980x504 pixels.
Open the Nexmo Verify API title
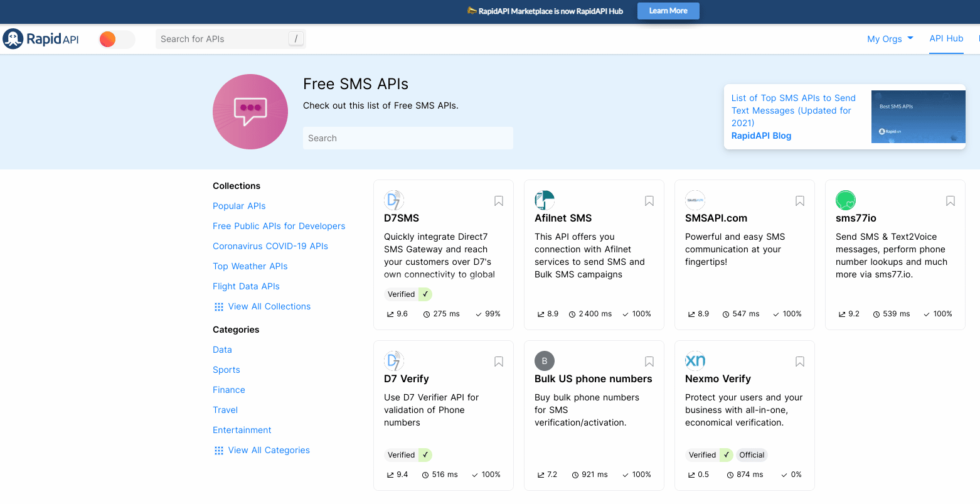point(718,379)
